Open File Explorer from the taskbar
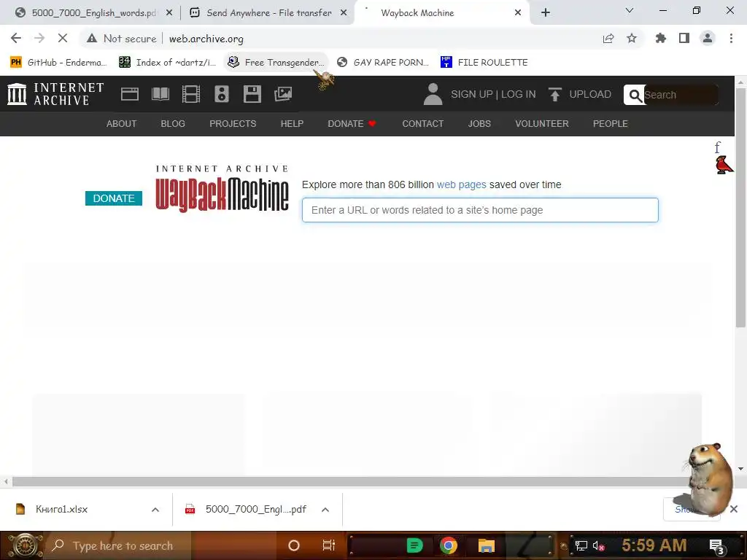 (486, 545)
